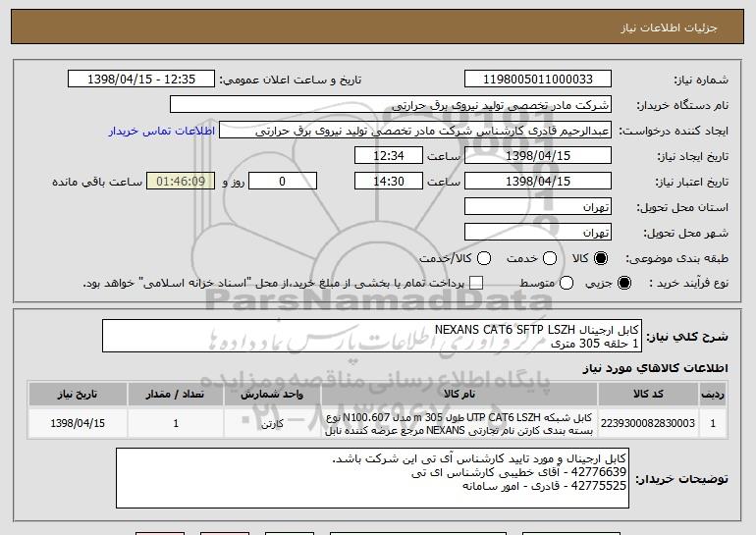
Task: Click the کد کالا column header
Action: (648, 395)
